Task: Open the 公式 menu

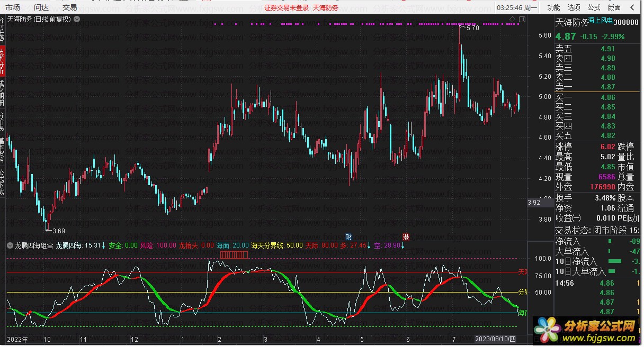Action: pos(594,7)
